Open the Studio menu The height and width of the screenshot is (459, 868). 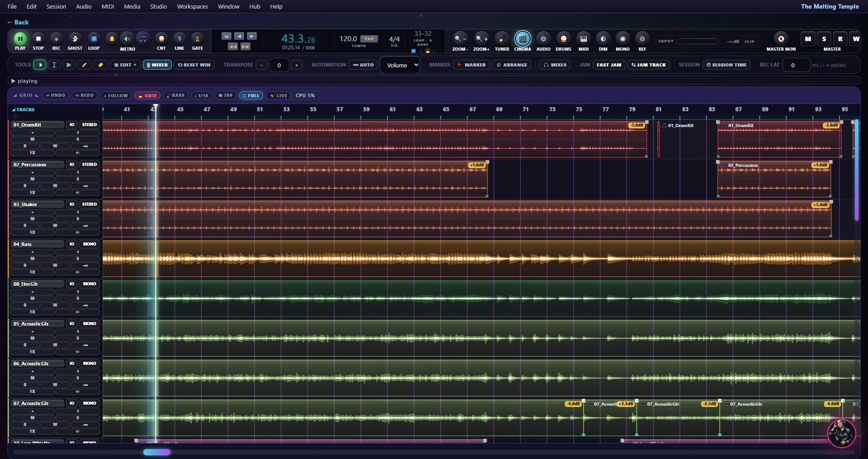(159, 6)
